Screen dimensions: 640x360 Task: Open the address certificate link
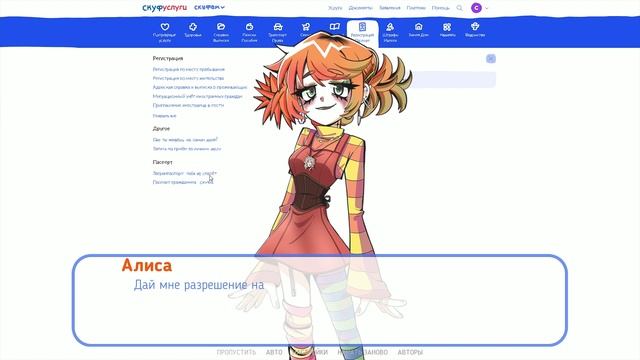pyautogui.click(x=200, y=87)
